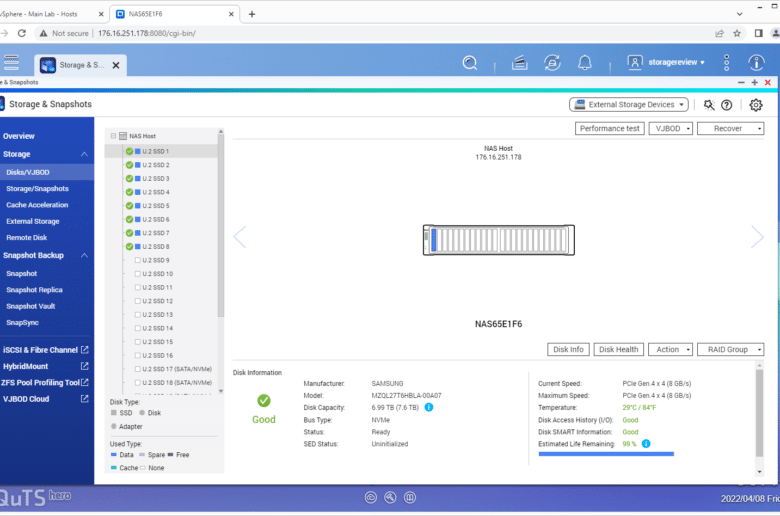Open the Action dropdown
Screen dimensions: 780x516
[x=671, y=349]
